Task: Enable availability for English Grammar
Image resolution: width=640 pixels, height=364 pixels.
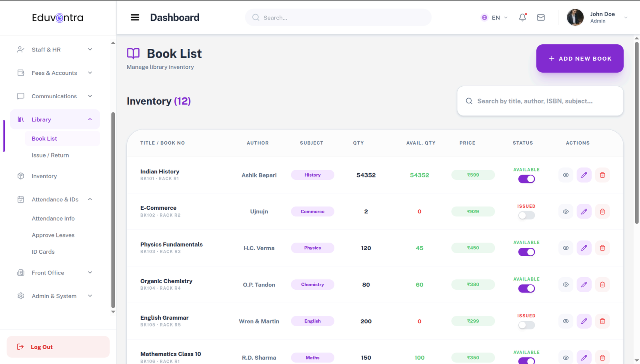Action: (x=526, y=325)
